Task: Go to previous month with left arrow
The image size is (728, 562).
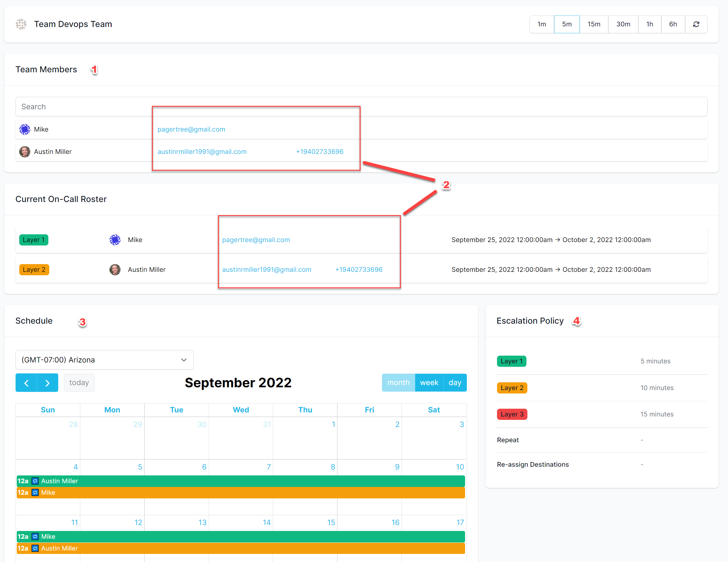Action: [26, 383]
